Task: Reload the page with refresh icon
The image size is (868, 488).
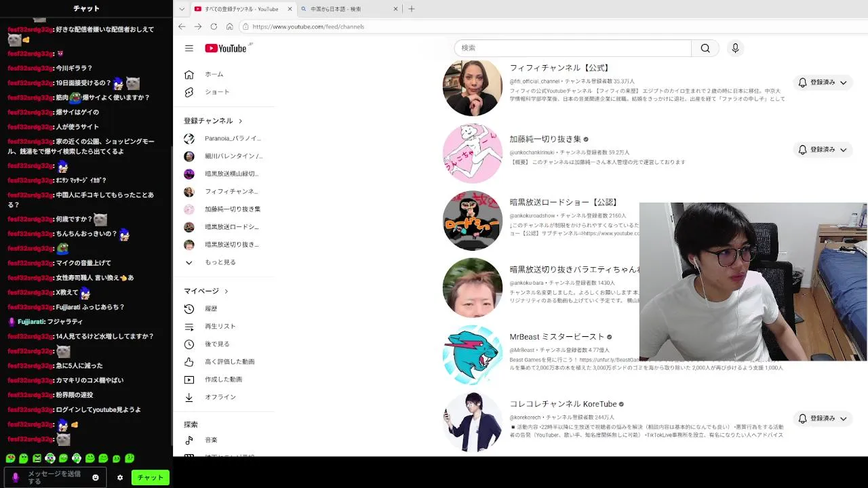Action: point(214,26)
